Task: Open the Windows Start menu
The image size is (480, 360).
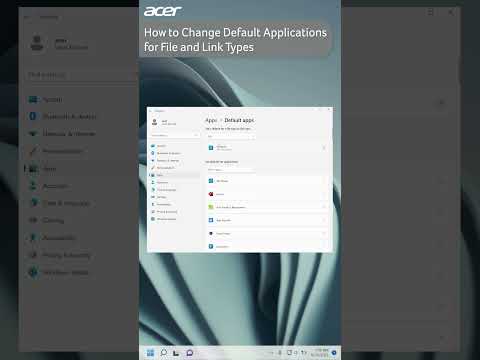Action: 150,353
